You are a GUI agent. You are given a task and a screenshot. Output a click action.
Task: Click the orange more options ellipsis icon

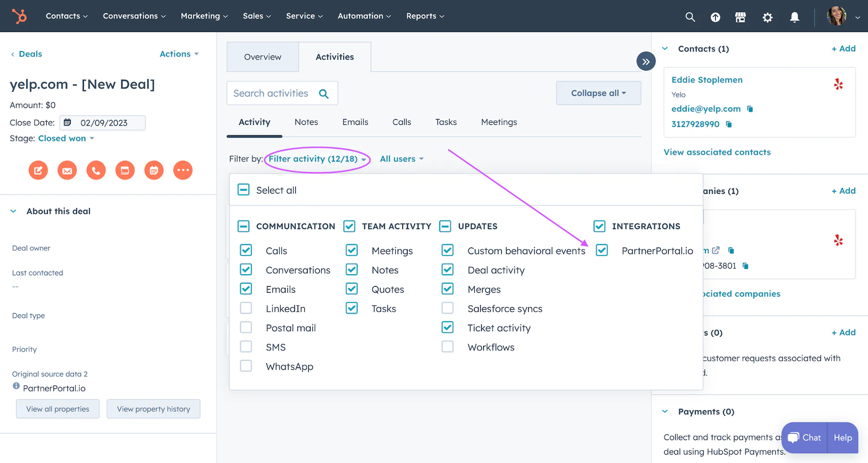(x=183, y=170)
